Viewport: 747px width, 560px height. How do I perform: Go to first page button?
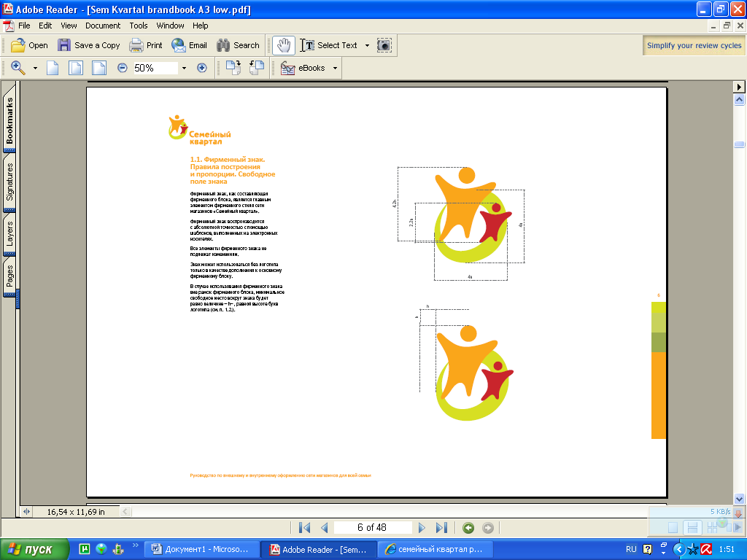coord(304,528)
